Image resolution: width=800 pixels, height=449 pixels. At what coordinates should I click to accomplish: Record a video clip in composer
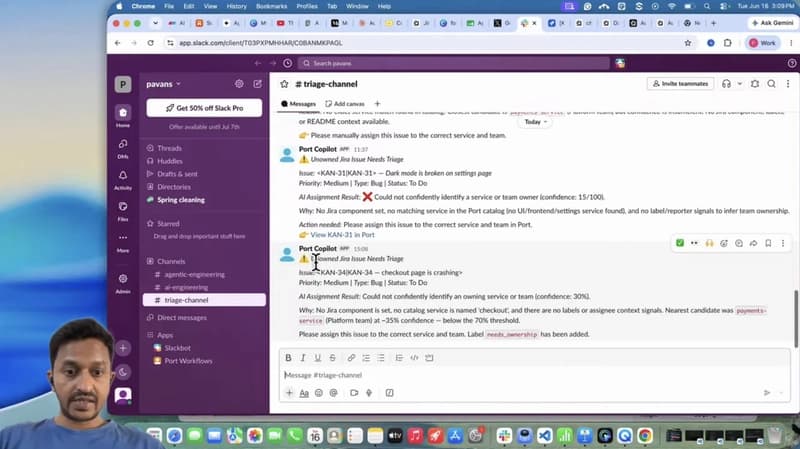(354, 393)
